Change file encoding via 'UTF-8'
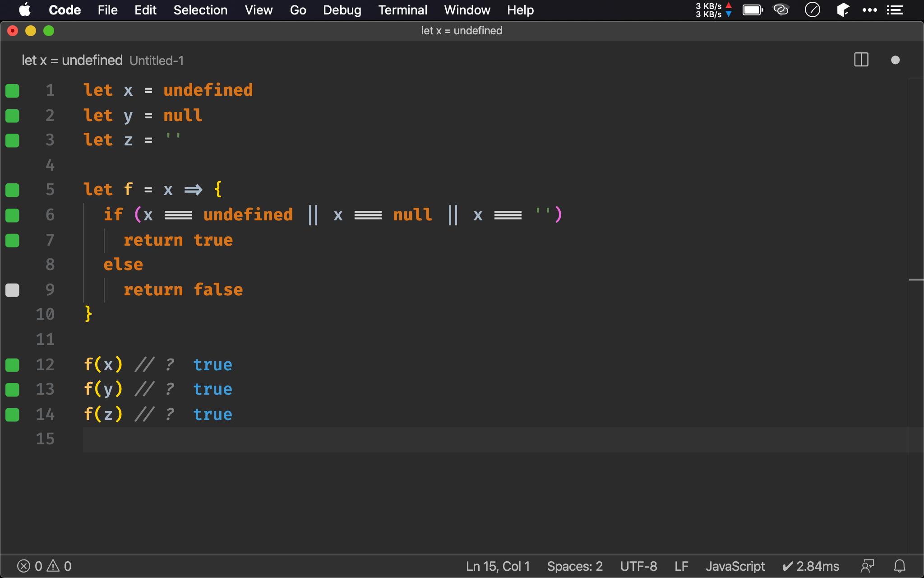This screenshot has width=924, height=578. [x=638, y=566]
